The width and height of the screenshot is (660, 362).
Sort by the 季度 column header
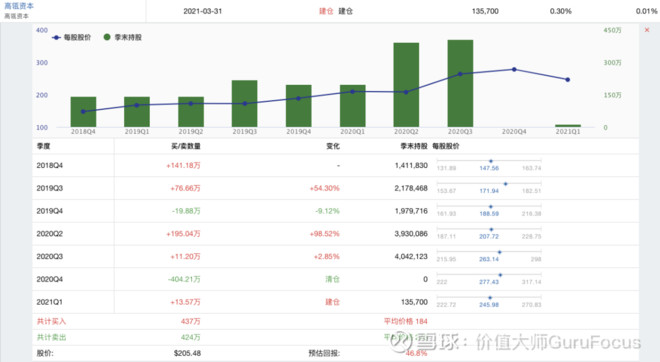[43, 146]
